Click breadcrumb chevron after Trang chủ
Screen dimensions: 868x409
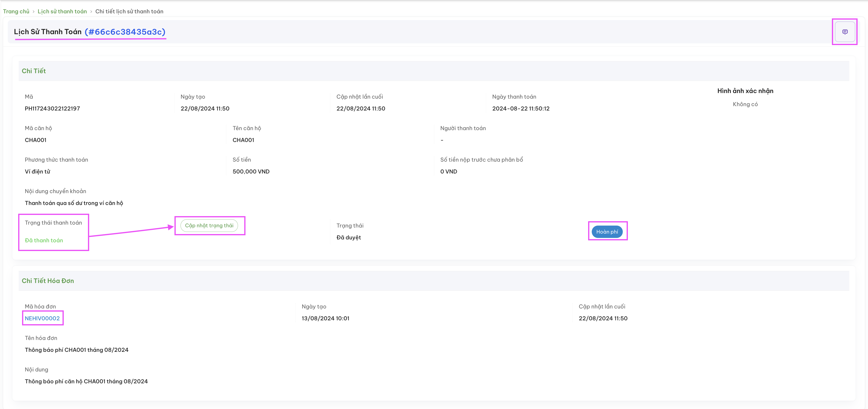click(x=34, y=11)
